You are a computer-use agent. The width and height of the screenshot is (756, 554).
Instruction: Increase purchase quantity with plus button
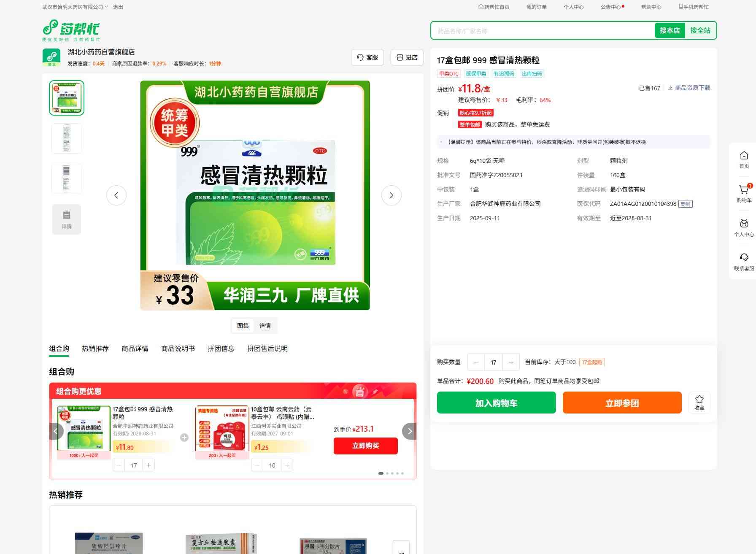pyautogui.click(x=511, y=362)
